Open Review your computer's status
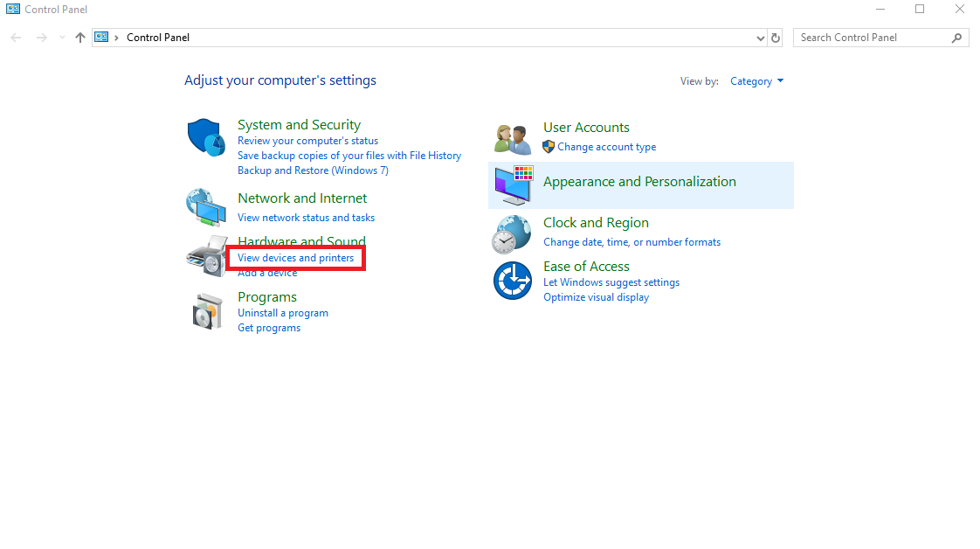Image resolution: width=980 pixels, height=549 pixels. click(x=307, y=141)
